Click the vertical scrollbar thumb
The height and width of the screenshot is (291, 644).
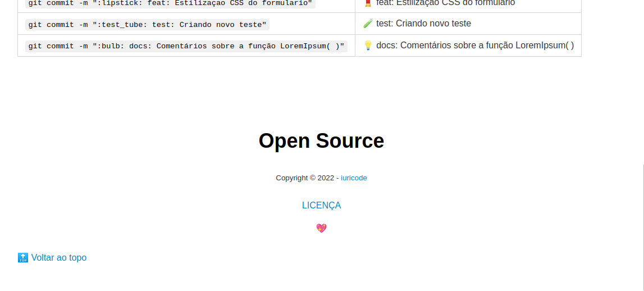[x=643, y=227]
